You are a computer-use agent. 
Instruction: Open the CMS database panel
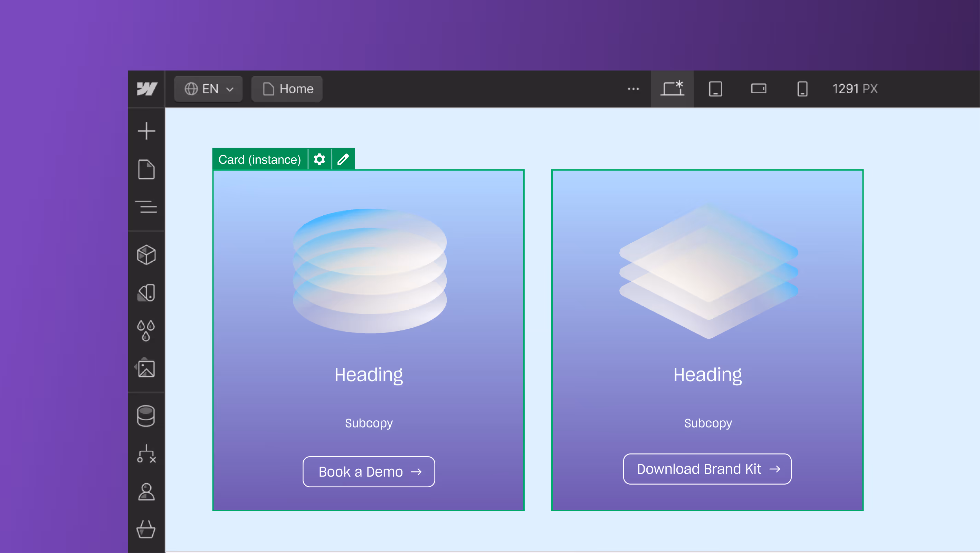pyautogui.click(x=146, y=415)
